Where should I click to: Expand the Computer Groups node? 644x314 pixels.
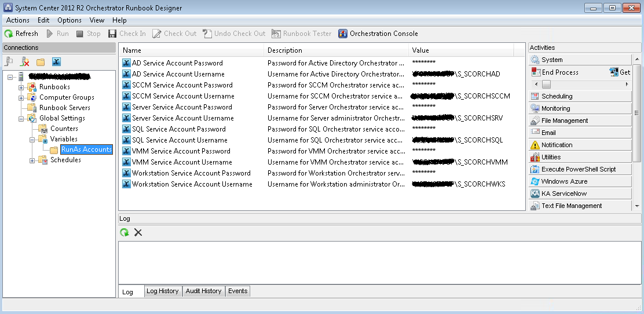tap(21, 98)
